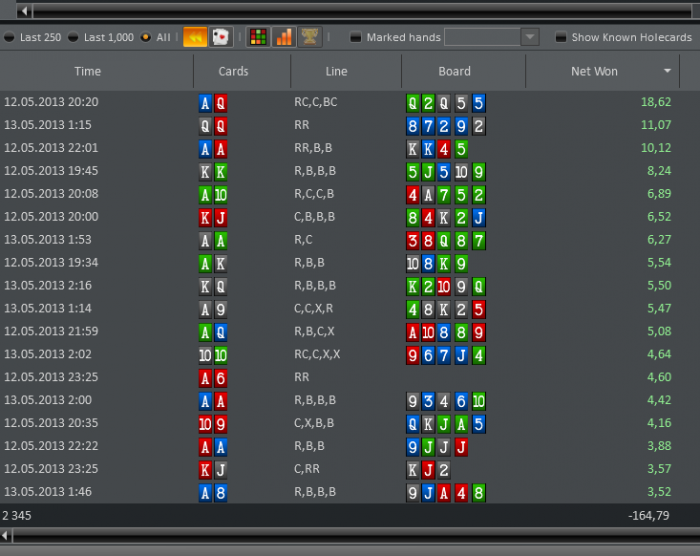Click the -164,79 net won total

[649, 516]
